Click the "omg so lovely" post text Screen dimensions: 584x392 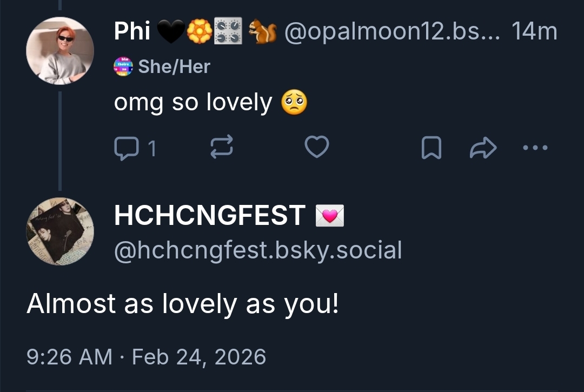tap(193, 103)
